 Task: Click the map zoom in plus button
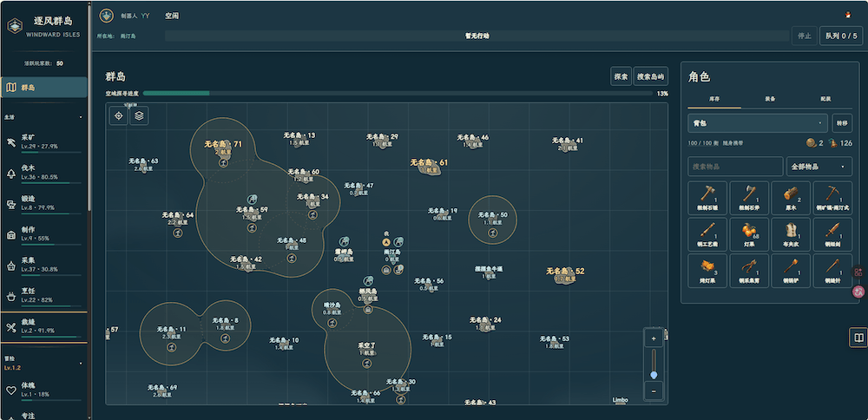[654, 338]
